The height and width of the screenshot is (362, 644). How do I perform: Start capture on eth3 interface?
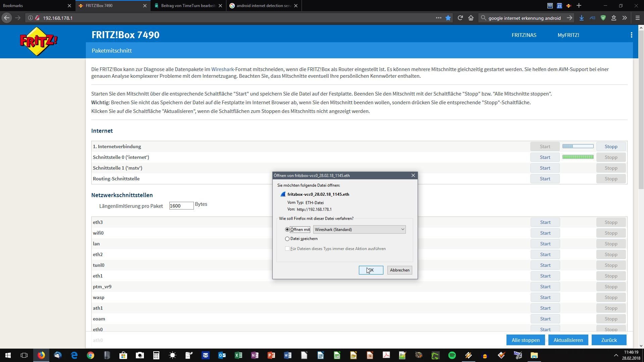click(x=545, y=222)
